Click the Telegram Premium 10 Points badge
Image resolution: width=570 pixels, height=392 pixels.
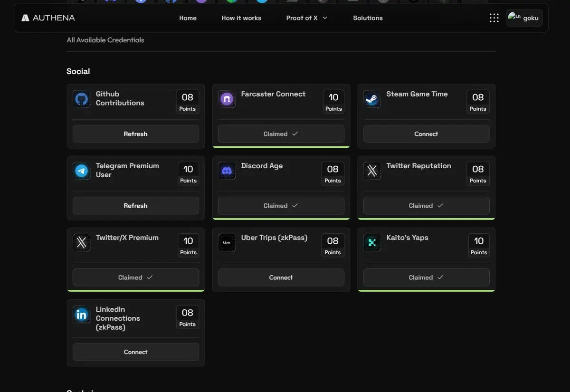(x=188, y=174)
